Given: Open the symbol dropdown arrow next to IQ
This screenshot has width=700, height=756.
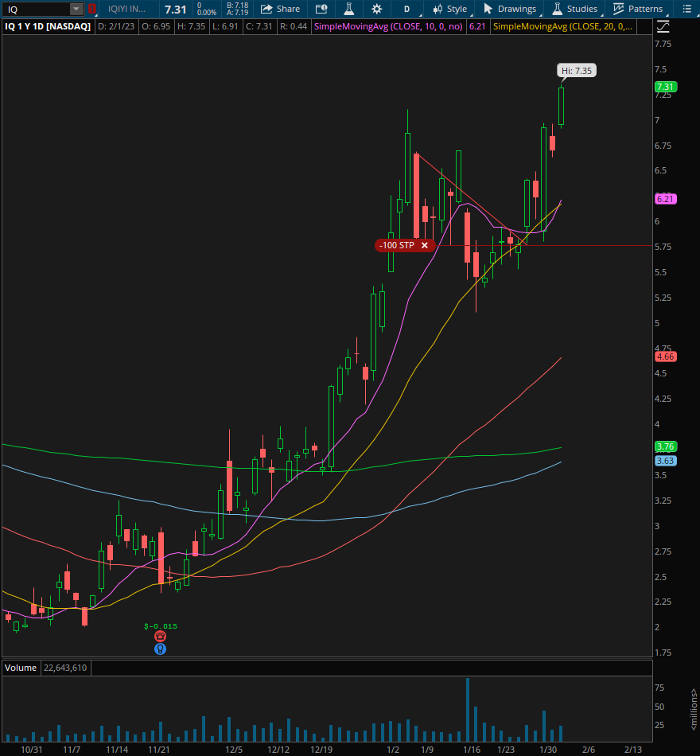Looking at the screenshot, I should (76, 9).
